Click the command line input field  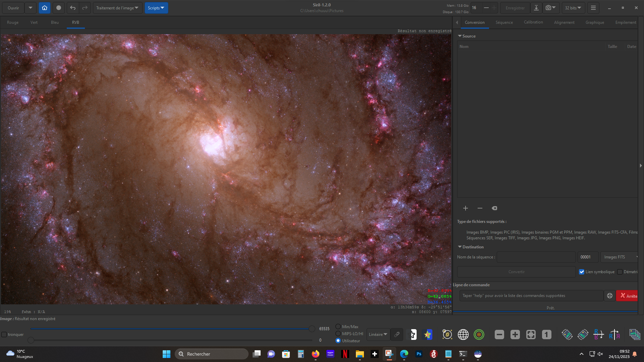pos(531,296)
